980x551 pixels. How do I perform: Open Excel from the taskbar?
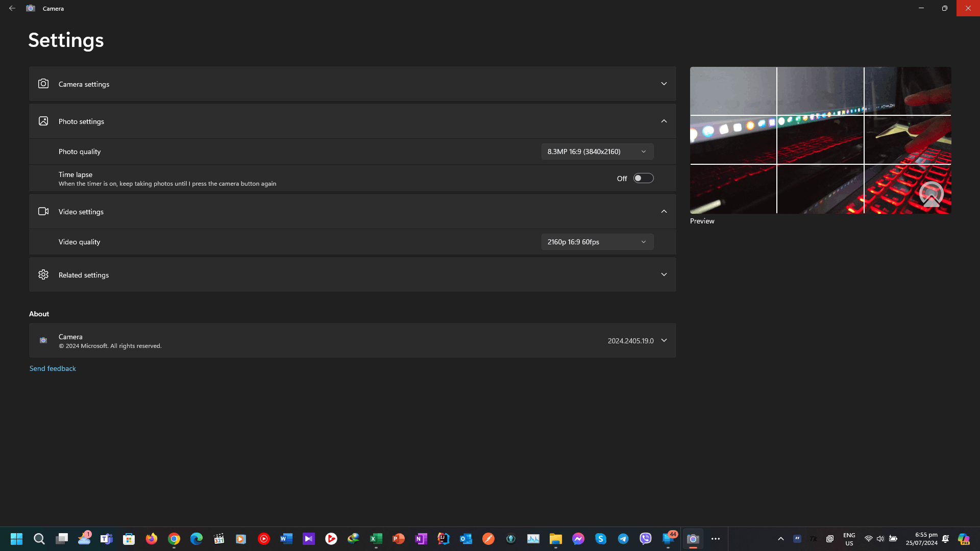coord(376,539)
